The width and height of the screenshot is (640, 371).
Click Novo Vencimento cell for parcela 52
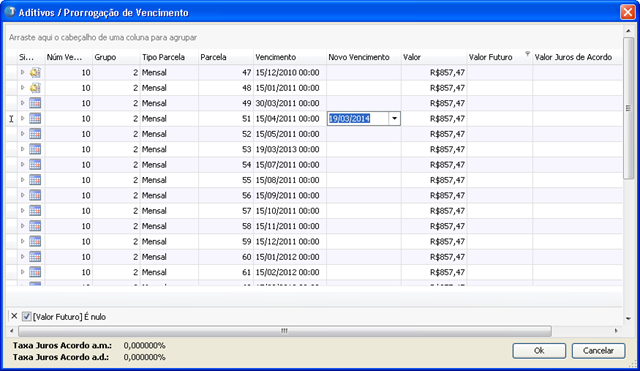point(364,134)
